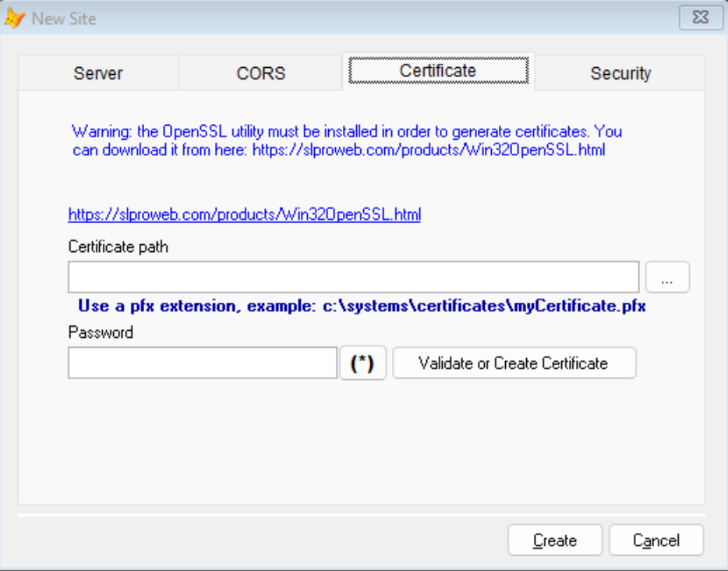Viewport: 728px width, 571px height.
Task: Close the New Site window
Action: click(701, 18)
